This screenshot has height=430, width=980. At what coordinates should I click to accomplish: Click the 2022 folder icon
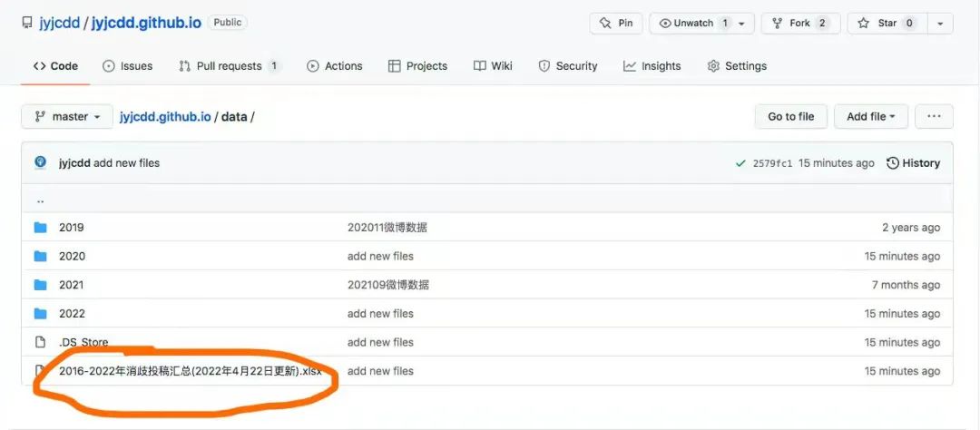[41, 314]
